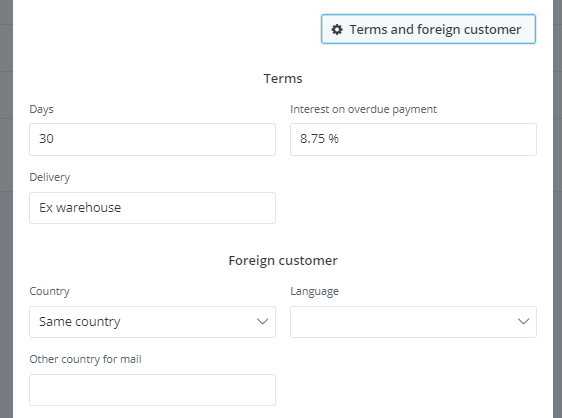Click the chevron arrow in the Language box
Image resolution: width=562 pixels, height=418 pixels.
pyautogui.click(x=524, y=322)
